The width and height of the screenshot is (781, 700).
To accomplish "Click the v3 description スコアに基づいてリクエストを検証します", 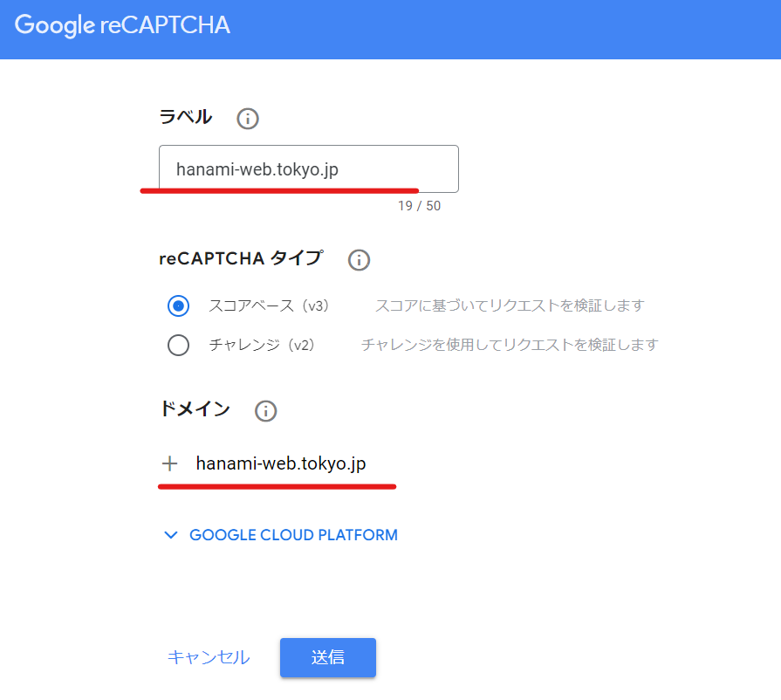I will click(x=510, y=306).
